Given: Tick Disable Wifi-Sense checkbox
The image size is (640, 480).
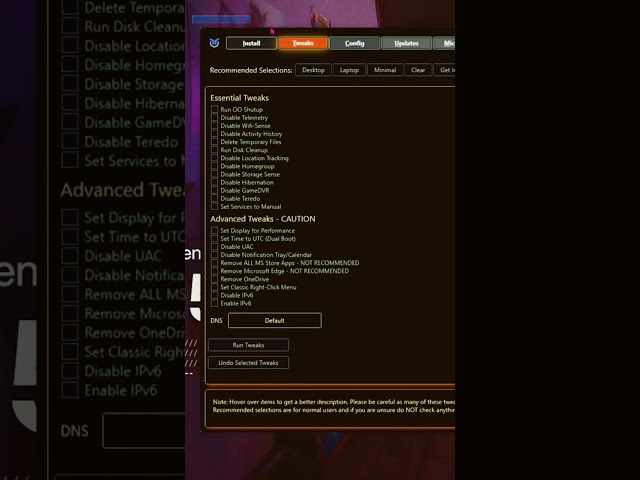Looking at the screenshot, I should [x=214, y=126].
